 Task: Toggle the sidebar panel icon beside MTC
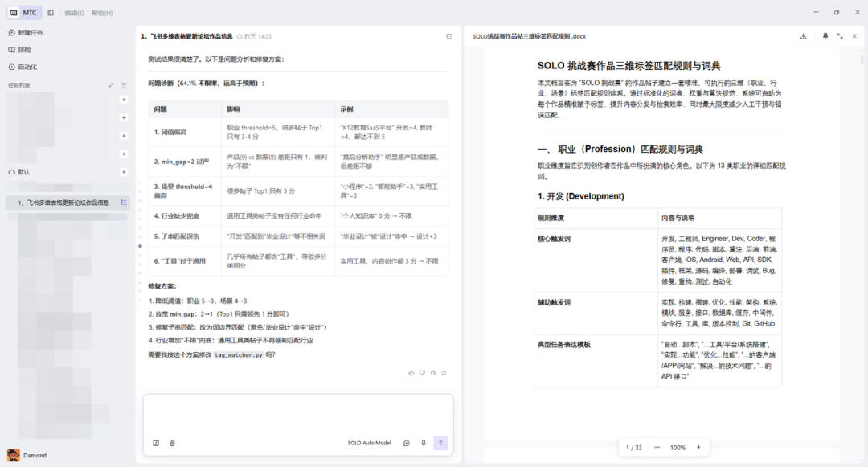[51, 13]
